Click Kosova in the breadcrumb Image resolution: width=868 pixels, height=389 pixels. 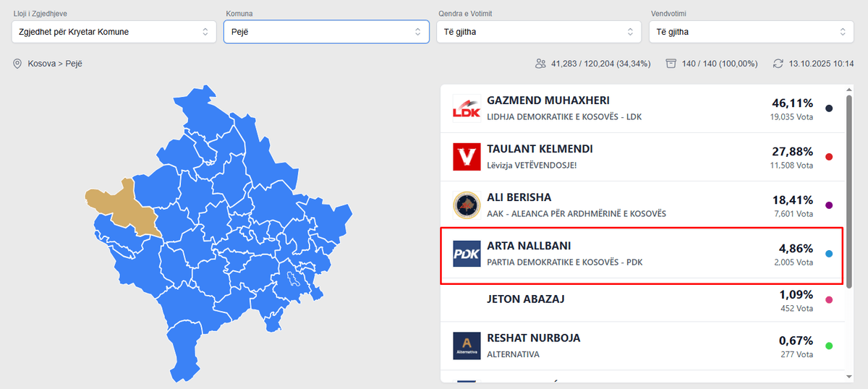click(42, 64)
